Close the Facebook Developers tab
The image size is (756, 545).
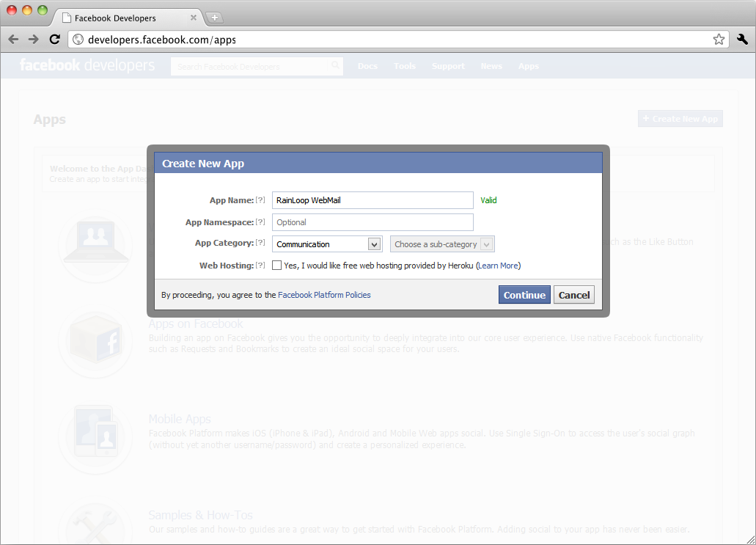pyautogui.click(x=194, y=18)
